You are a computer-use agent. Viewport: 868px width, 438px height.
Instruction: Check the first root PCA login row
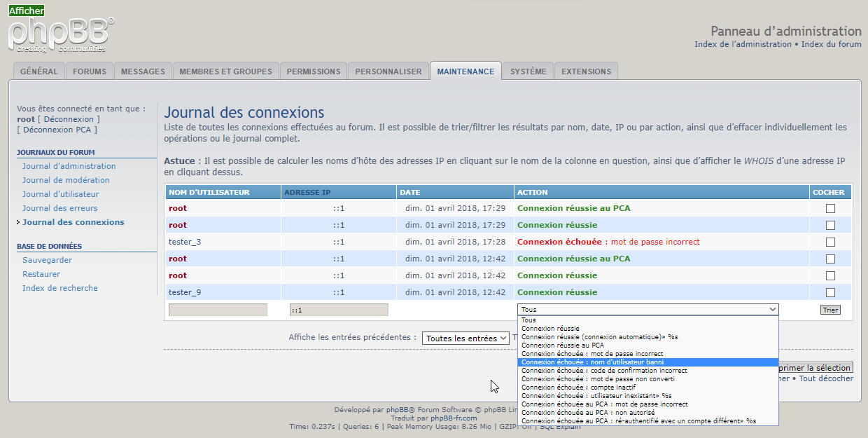point(830,208)
